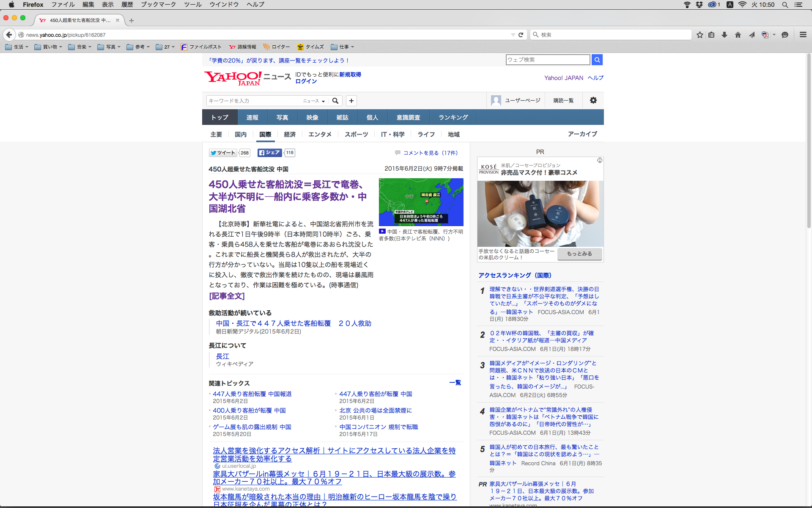
Task: Click the Tweet share button
Action: [223, 153]
